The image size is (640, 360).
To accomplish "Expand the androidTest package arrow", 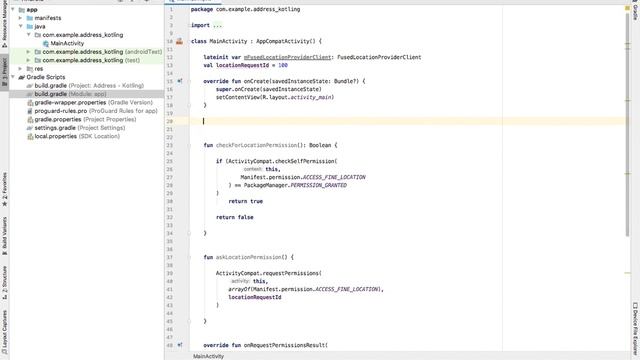I will click(x=29, y=52).
